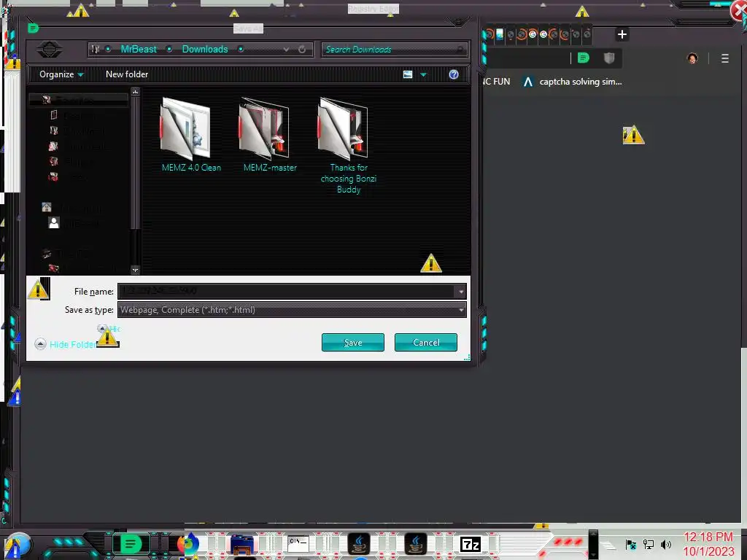Open the file explorer taskbar icon

click(x=242, y=545)
